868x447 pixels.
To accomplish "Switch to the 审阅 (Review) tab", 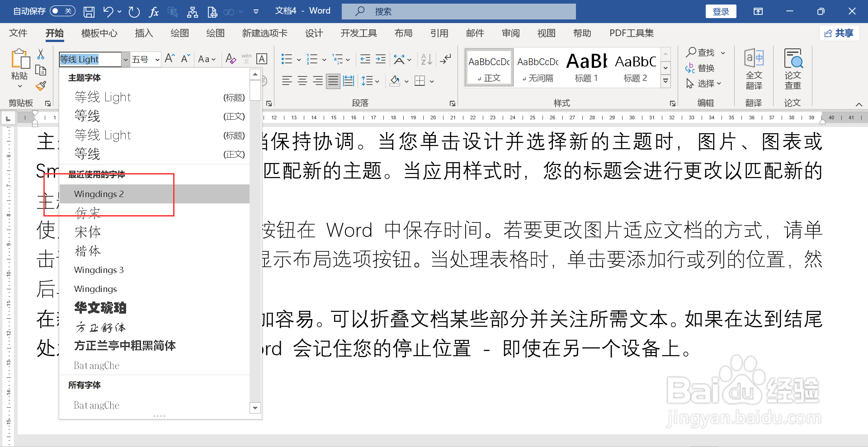I will point(511,33).
